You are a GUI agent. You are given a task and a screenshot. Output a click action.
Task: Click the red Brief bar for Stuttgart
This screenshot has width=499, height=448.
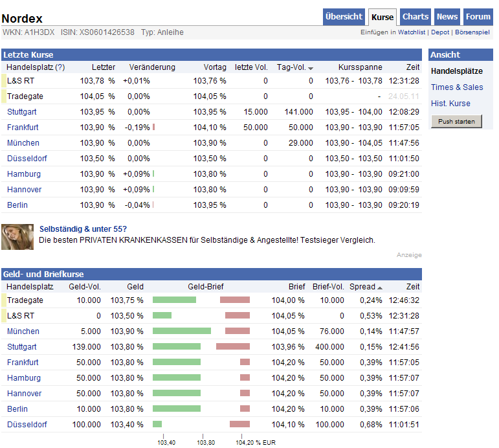(x=233, y=346)
